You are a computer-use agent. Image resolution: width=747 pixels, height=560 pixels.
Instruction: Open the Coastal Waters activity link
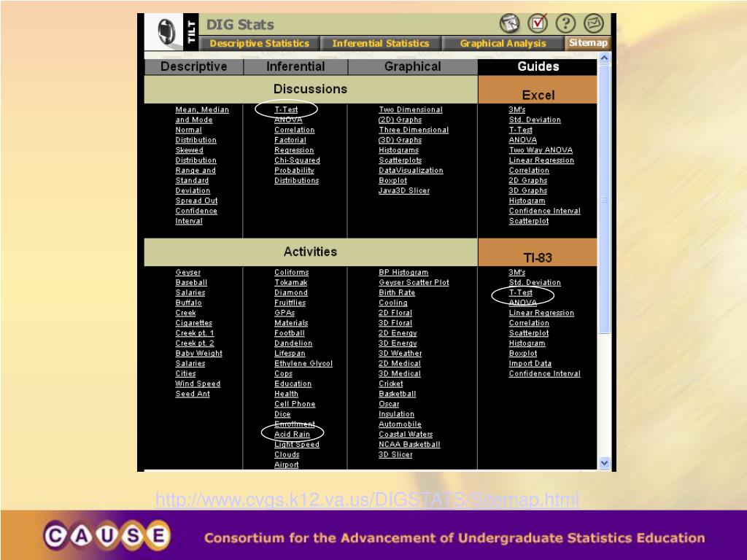point(406,435)
